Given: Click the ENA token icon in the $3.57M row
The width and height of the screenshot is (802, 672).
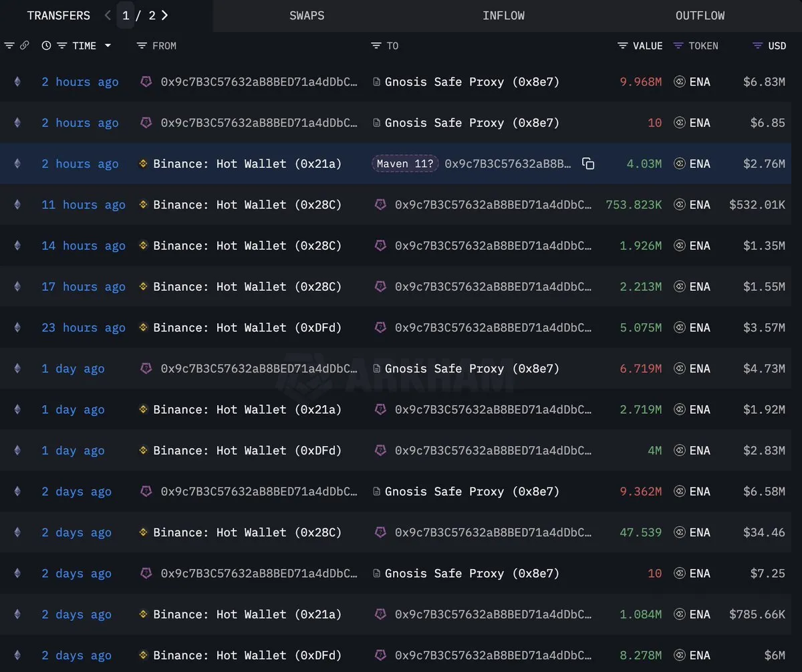Looking at the screenshot, I should [x=680, y=328].
